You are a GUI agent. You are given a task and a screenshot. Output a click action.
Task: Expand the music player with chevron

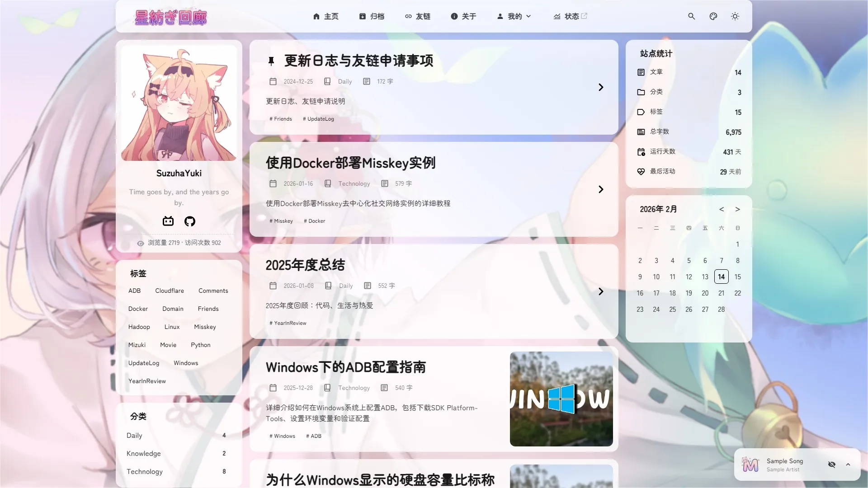point(848,465)
